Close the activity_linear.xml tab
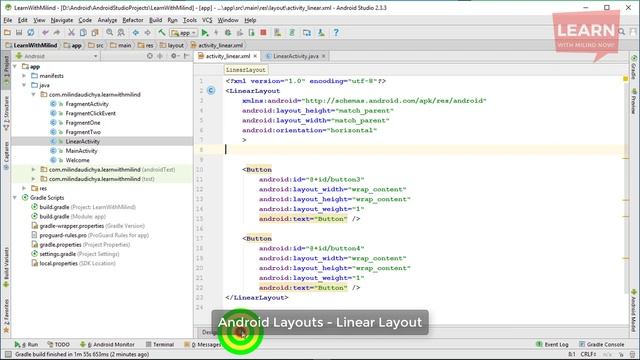Image resolution: width=640 pixels, height=360 pixels. 256,56
